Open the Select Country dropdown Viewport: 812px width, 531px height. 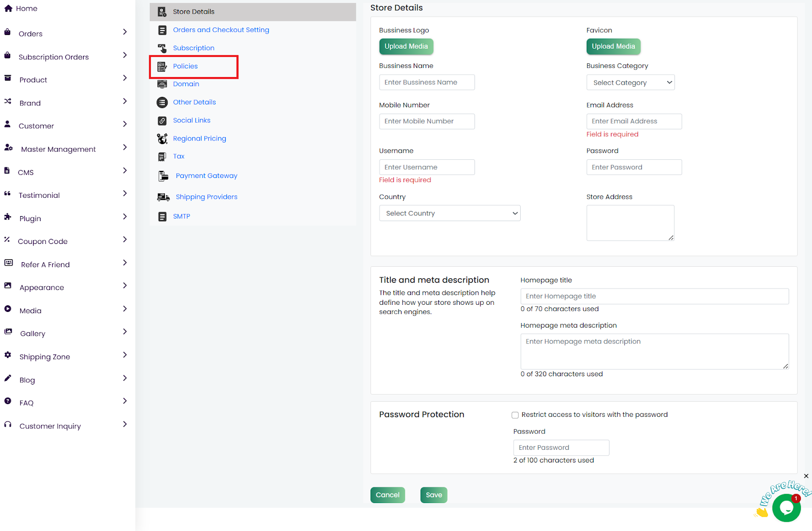point(450,214)
